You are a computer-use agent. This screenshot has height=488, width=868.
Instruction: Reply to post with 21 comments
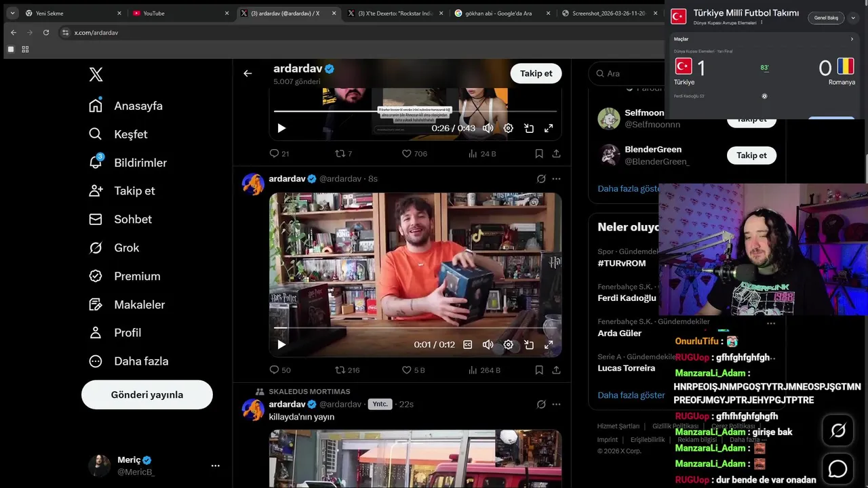pos(279,154)
